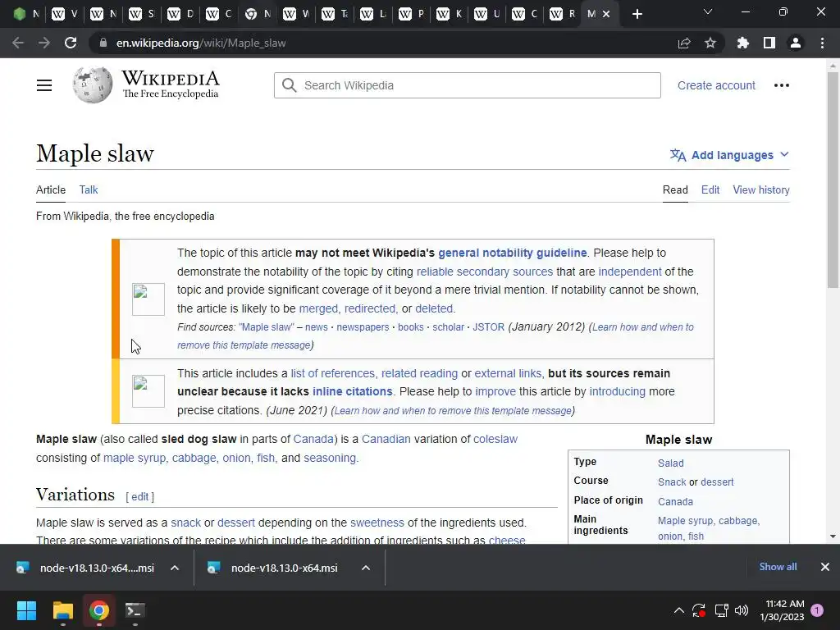
Task: Click the browser forward arrow
Action: [x=44, y=43]
